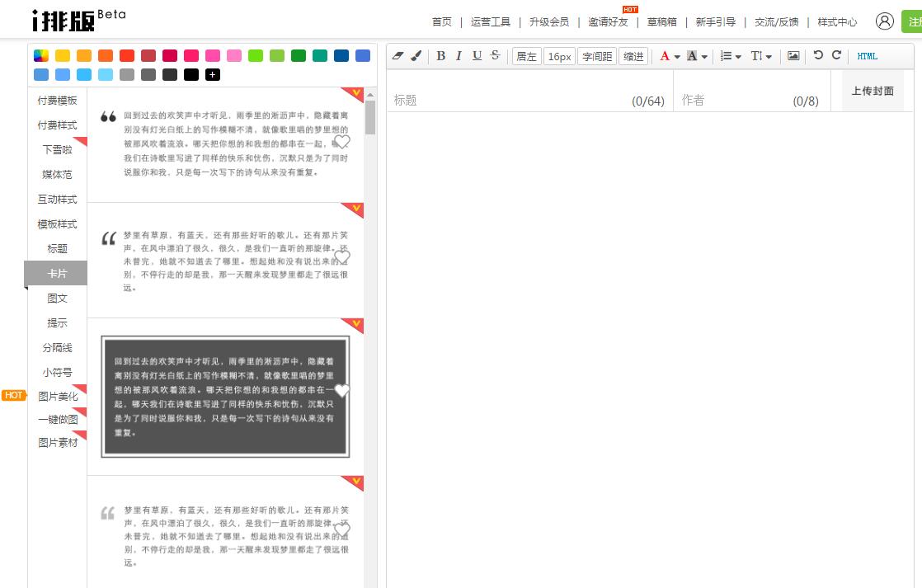Insert the dark framed card template
The width and height of the screenshot is (922, 588).
tap(225, 397)
